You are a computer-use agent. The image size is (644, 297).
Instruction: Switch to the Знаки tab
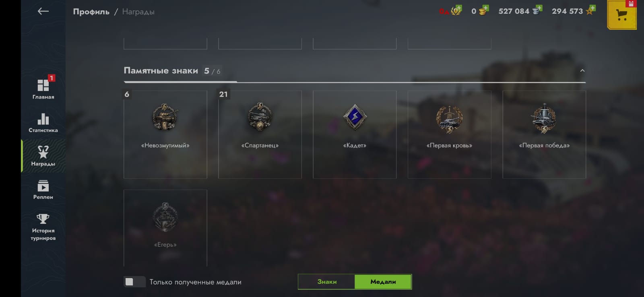327,282
